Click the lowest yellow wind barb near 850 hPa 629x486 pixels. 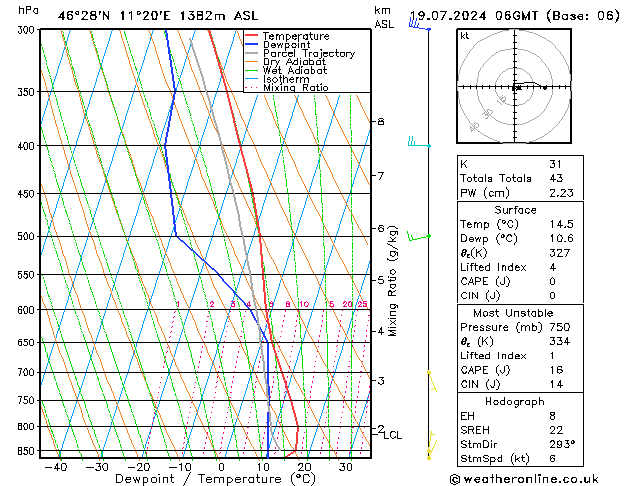430,454
